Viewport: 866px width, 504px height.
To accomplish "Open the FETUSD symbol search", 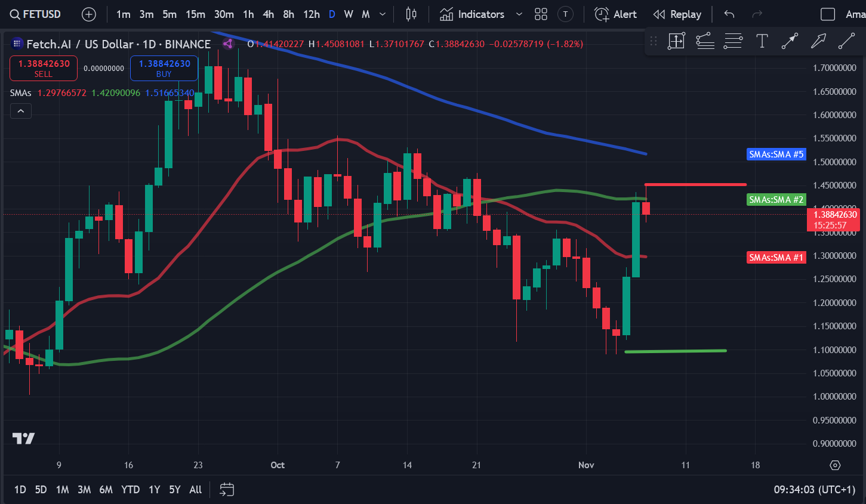I will point(36,14).
